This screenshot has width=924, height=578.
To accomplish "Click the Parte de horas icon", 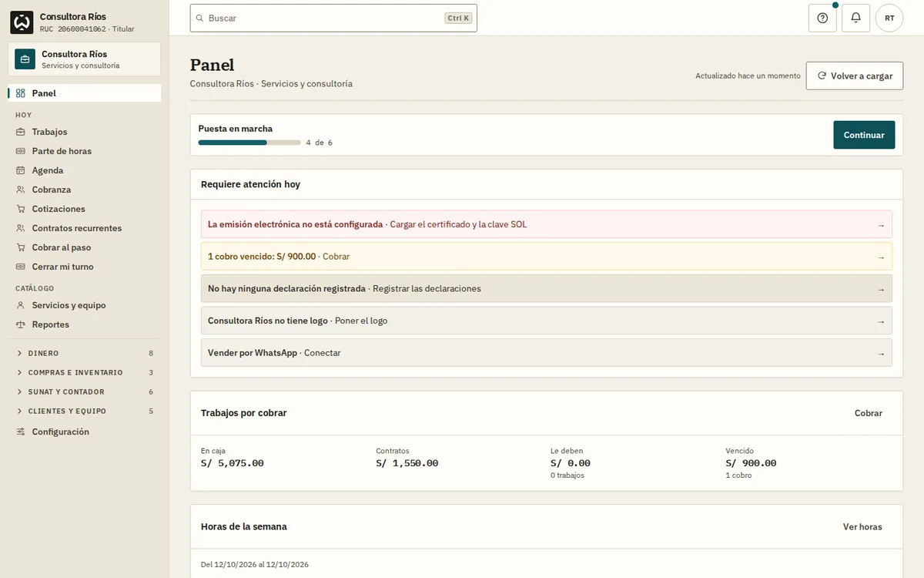I will (x=21, y=151).
